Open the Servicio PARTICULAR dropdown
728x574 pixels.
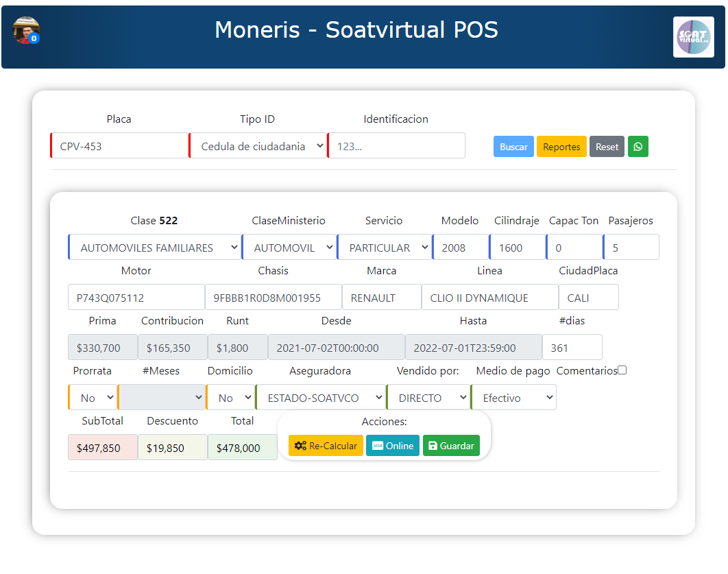[x=385, y=247]
